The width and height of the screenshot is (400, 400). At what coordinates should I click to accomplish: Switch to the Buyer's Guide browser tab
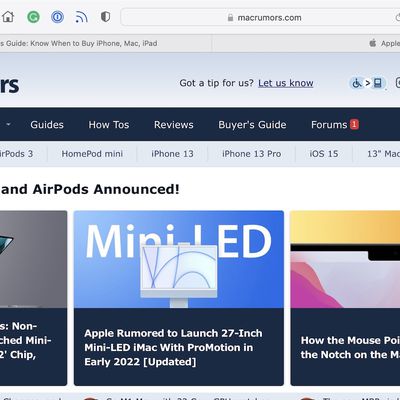(106, 43)
